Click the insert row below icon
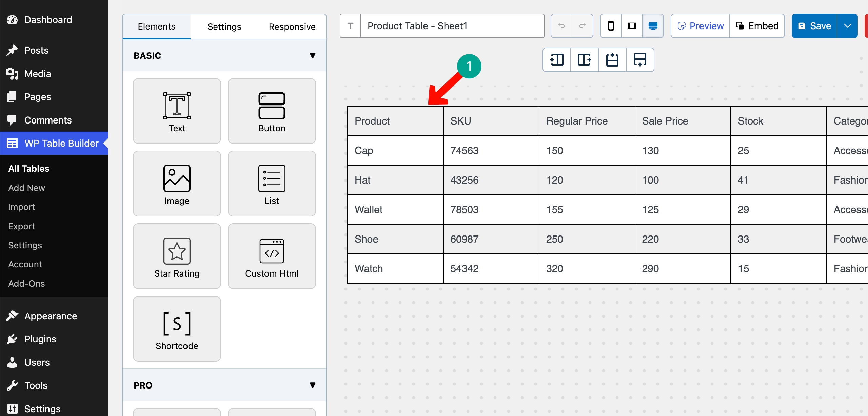This screenshot has width=868, height=416. click(x=640, y=60)
